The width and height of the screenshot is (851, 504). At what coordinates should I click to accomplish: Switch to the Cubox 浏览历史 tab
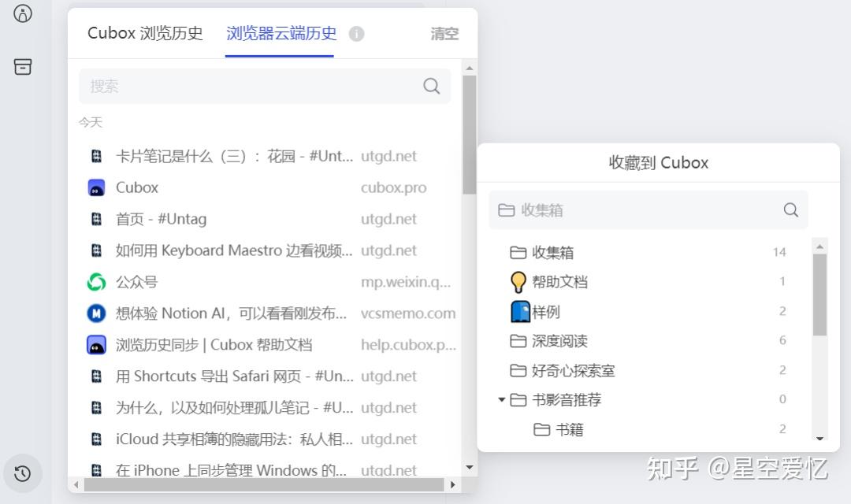coord(145,35)
